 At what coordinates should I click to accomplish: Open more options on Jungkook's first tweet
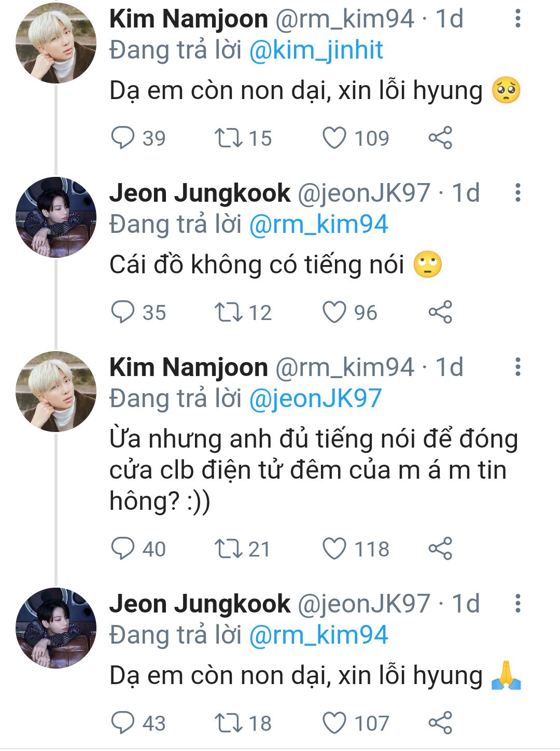pyautogui.click(x=517, y=193)
